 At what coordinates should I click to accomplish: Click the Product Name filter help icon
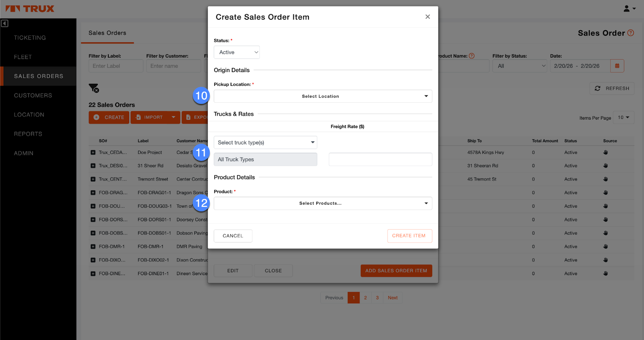point(472,56)
